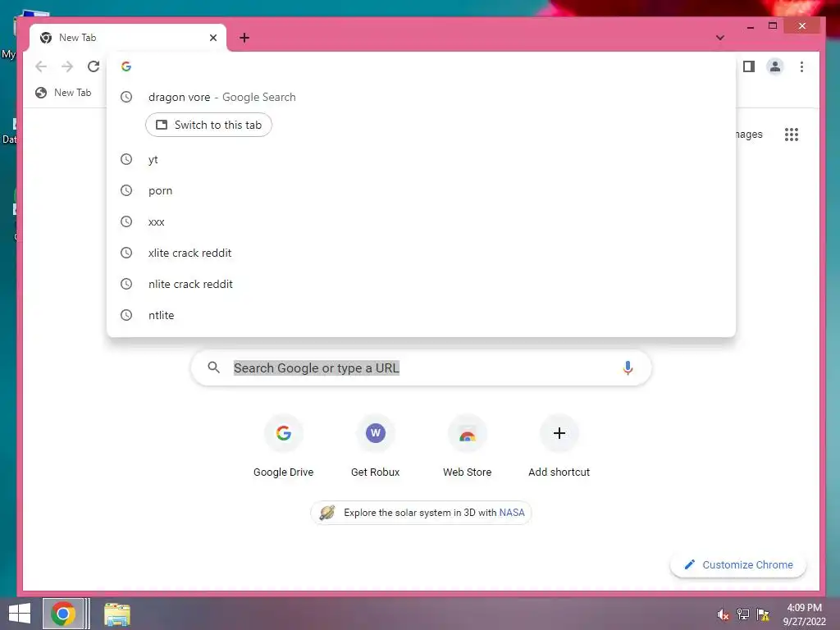Open Chrome three-dot menu

(801, 66)
